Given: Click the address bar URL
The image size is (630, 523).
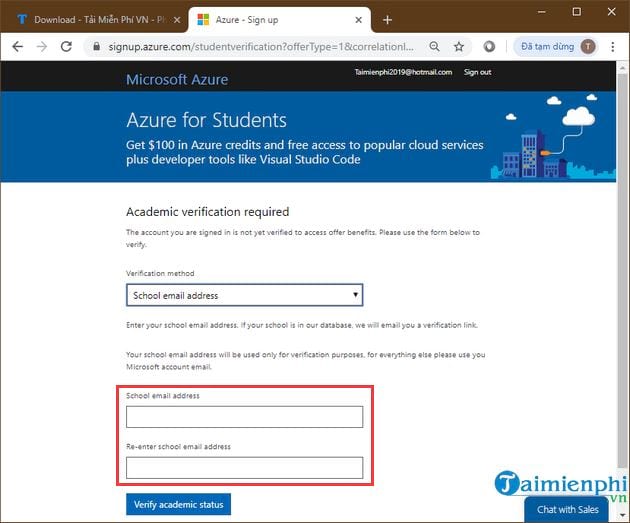Looking at the screenshot, I should pyautogui.click(x=261, y=47).
